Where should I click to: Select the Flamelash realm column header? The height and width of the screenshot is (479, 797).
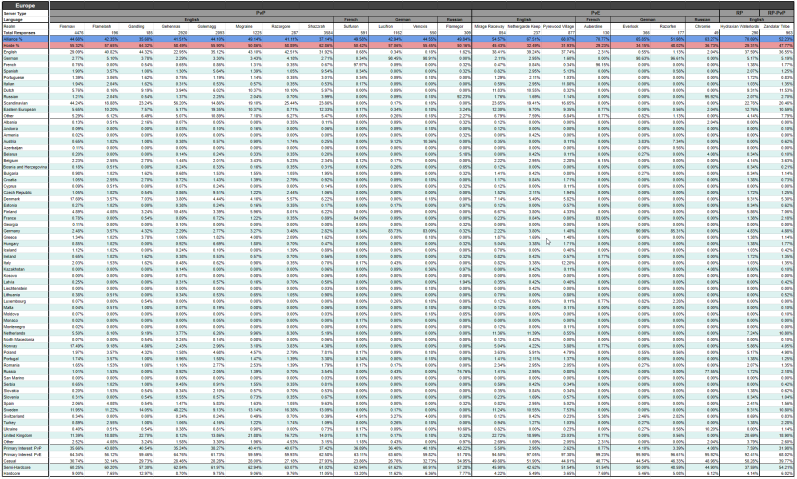(102, 26)
